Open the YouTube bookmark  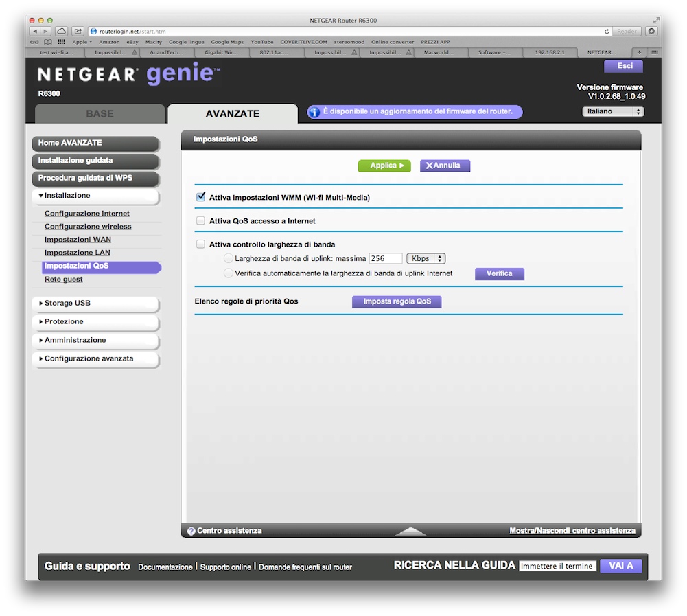pyautogui.click(x=262, y=42)
